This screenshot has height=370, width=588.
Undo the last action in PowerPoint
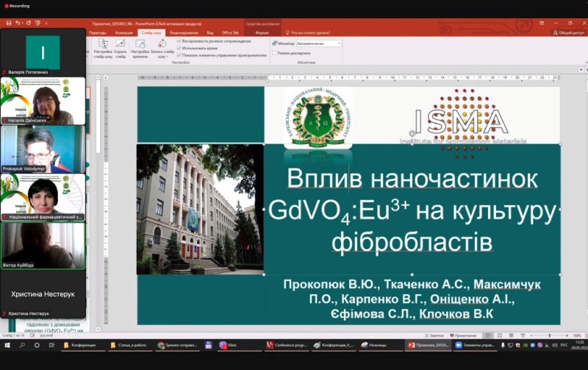tap(17, 24)
